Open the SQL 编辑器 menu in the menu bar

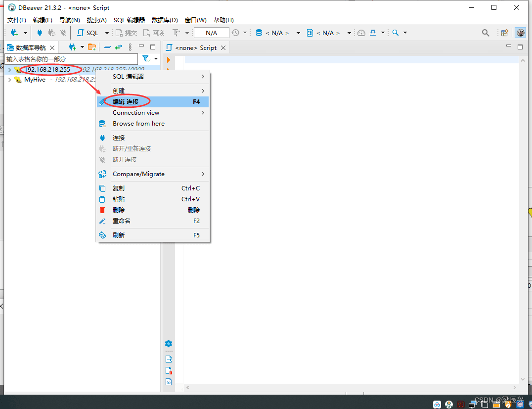129,20
